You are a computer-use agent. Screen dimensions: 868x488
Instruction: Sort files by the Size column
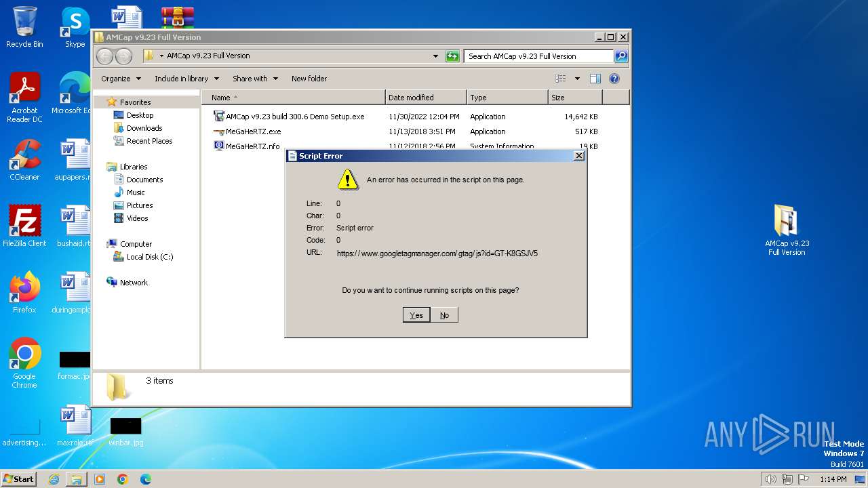(x=575, y=98)
